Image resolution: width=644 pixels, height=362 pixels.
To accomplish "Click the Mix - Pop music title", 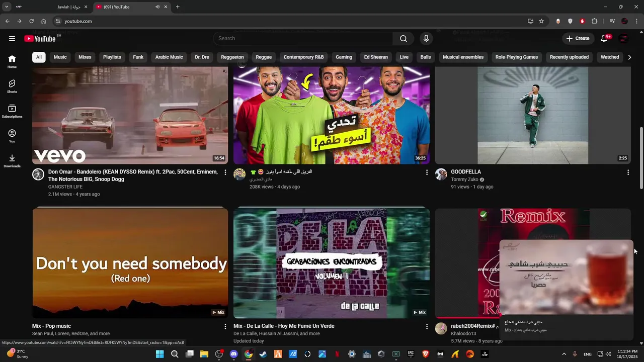I will 51,326.
